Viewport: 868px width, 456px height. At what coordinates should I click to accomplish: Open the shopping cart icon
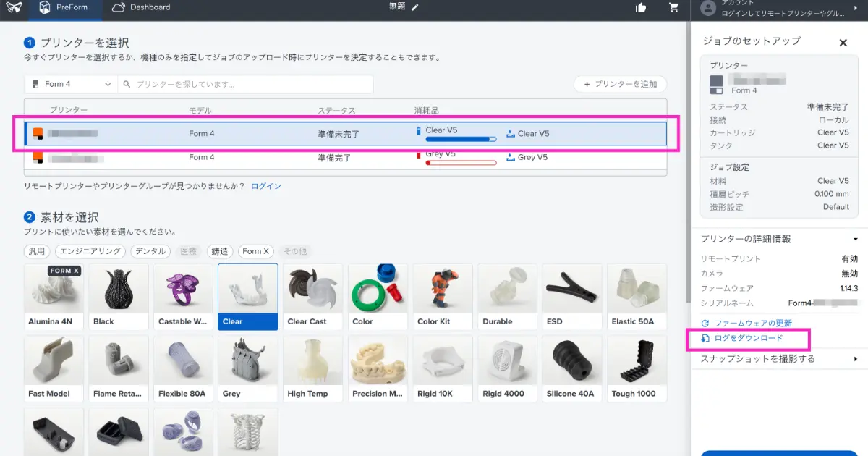click(x=674, y=7)
